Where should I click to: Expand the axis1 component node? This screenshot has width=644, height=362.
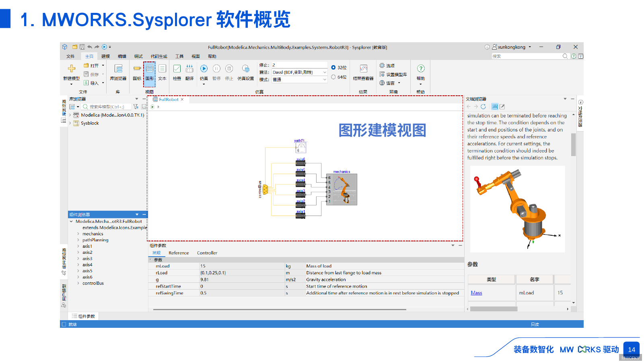(x=78, y=246)
